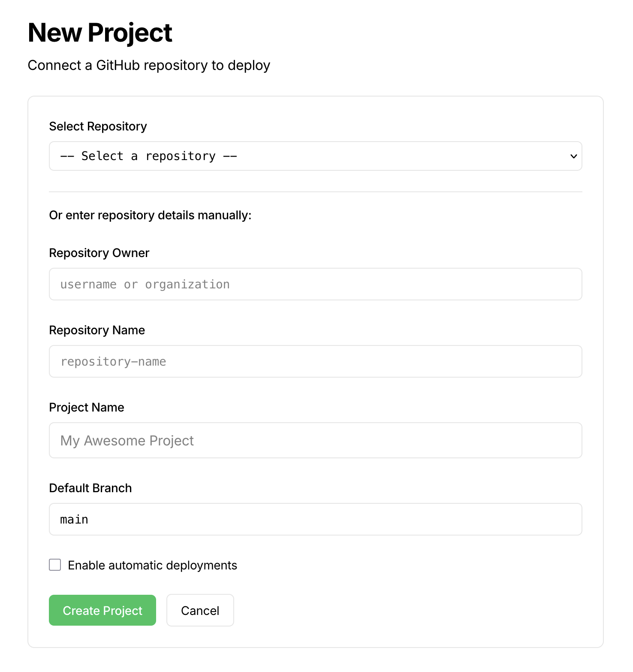Select the Default Branch field containing main
Screen dimensions: 633x672
pyautogui.click(x=315, y=519)
